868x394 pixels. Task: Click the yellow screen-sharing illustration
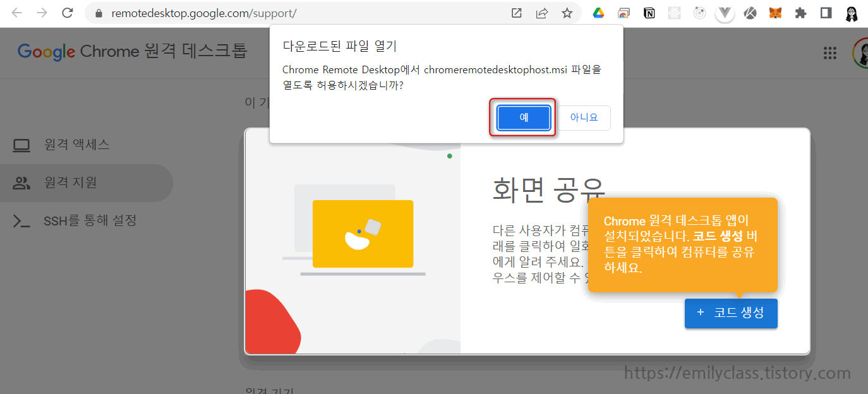tap(363, 234)
